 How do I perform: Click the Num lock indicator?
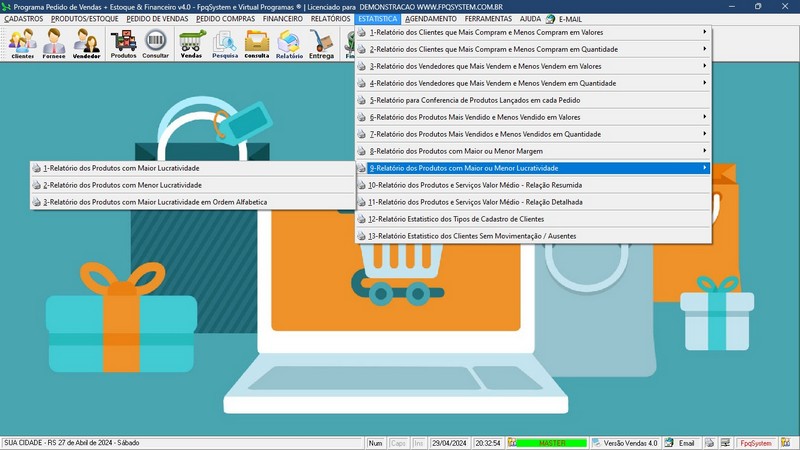375,443
